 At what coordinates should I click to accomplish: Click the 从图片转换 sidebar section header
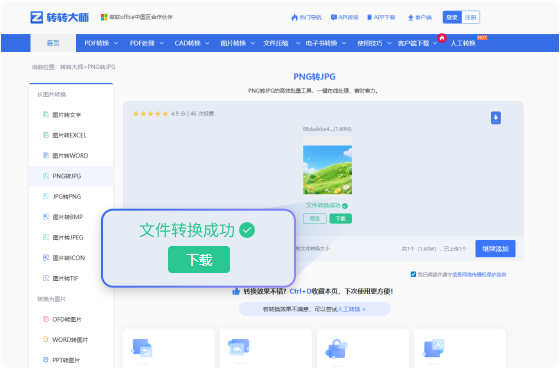[x=51, y=94]
